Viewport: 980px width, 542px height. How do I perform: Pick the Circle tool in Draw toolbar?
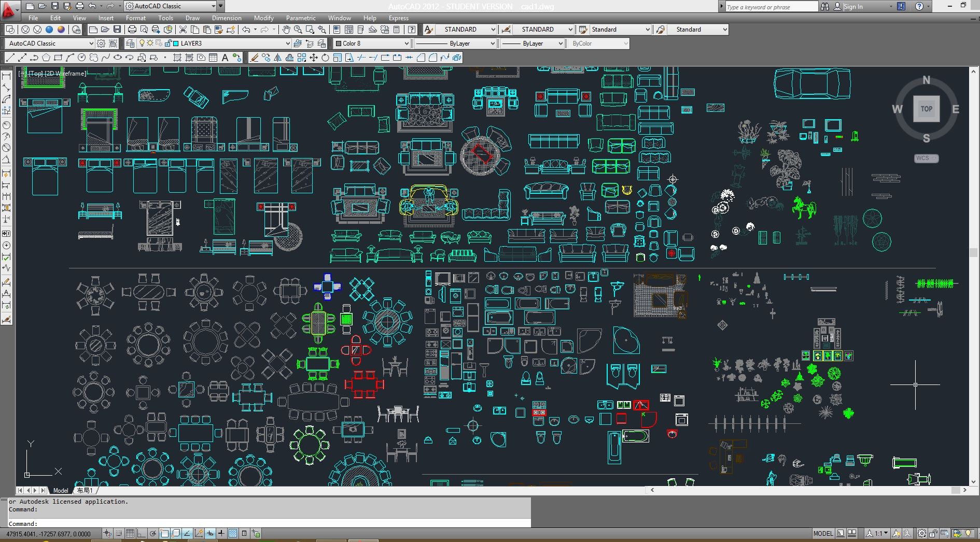(x=81, y=58)
